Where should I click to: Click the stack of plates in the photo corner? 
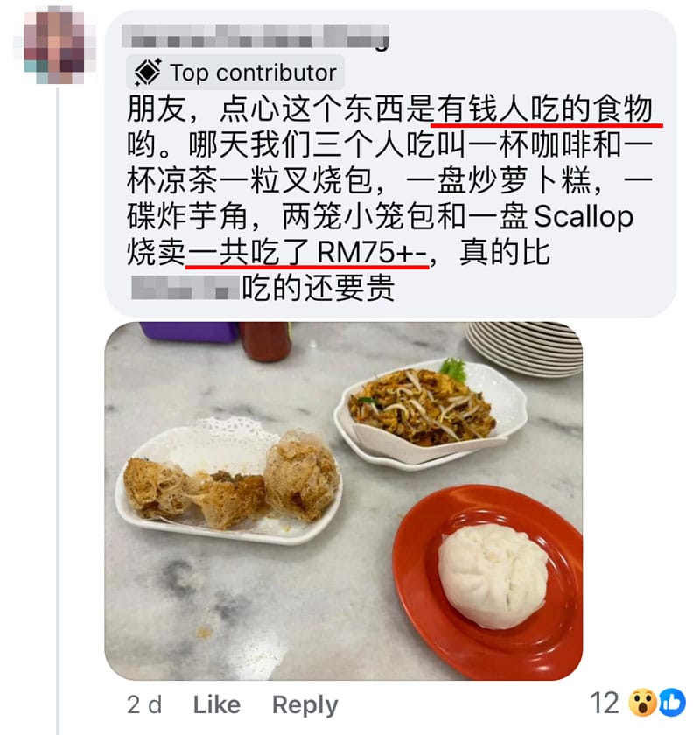(525, 348)
